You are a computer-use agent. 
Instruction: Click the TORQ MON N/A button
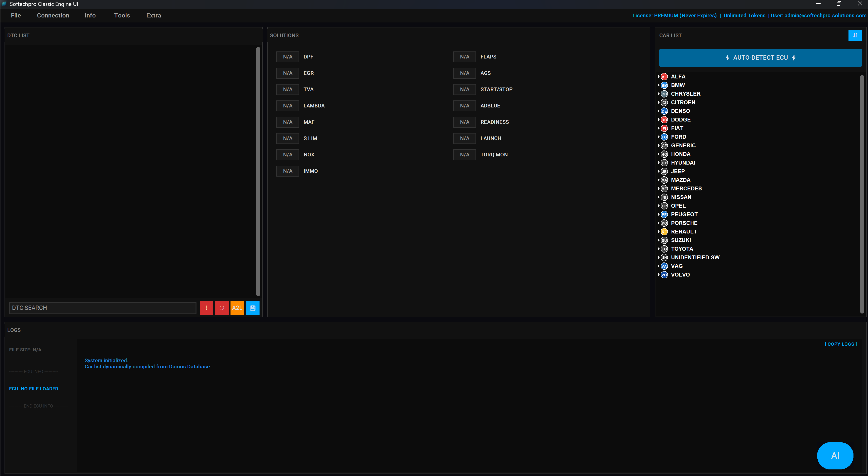pos(464,155)
